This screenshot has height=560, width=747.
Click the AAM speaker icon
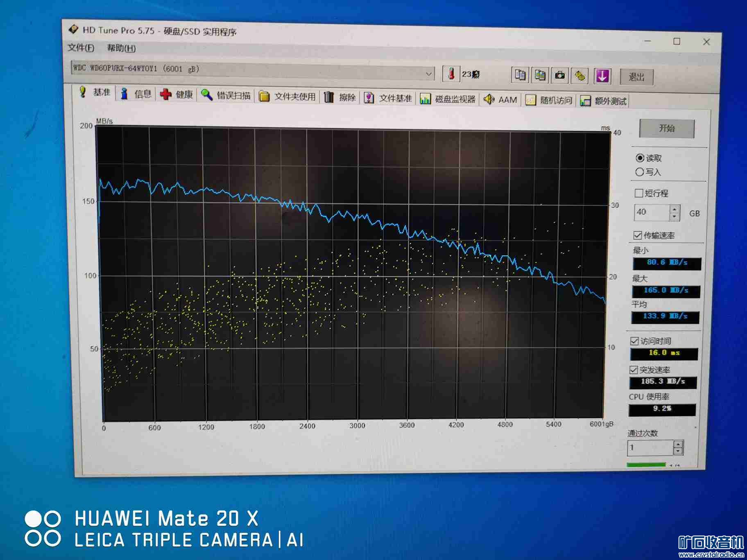pos(489,99)
